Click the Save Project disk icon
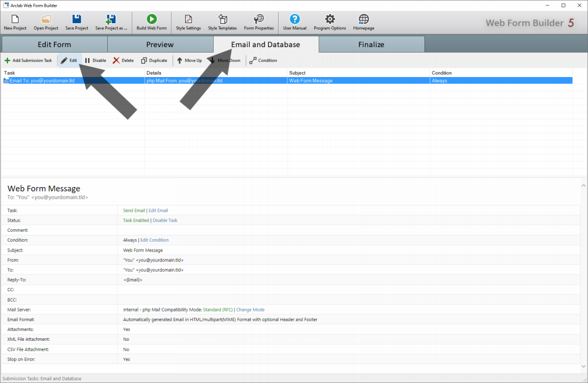Image resolution: width=588 pixels, height=383 pixels. (77, 20)
